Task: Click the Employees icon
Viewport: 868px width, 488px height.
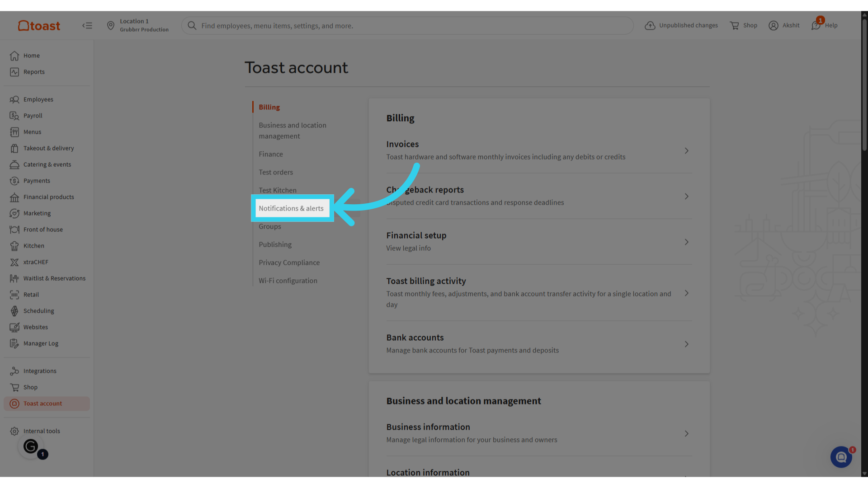Action: coord(14,99)
